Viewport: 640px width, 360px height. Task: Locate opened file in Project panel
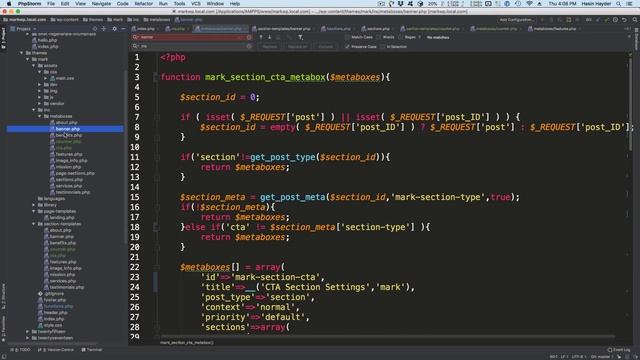(95, 29)
